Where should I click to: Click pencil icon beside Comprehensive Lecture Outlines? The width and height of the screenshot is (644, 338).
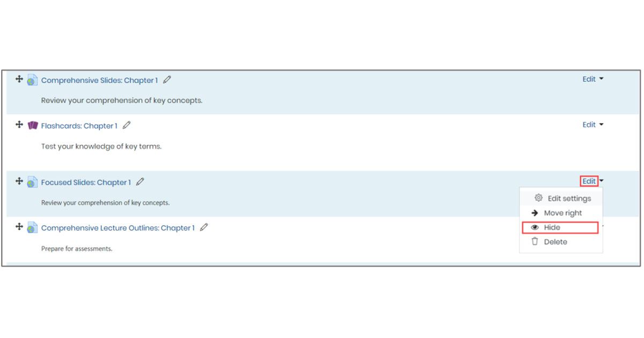204,227
